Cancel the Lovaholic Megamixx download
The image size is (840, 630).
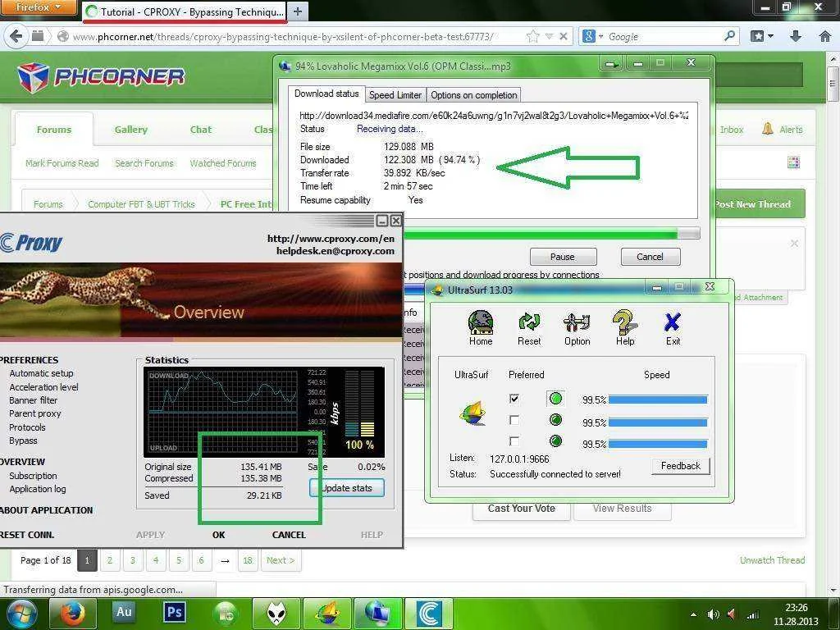click(651, 257)
